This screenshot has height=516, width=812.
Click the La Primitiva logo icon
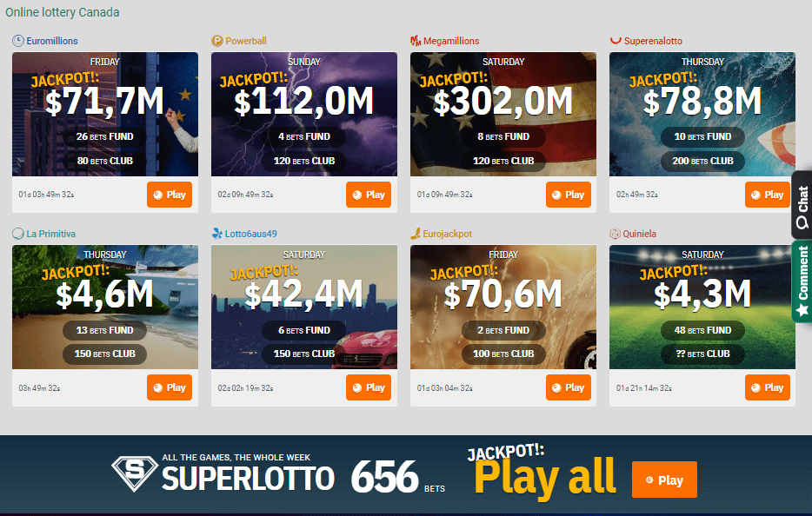18,234
